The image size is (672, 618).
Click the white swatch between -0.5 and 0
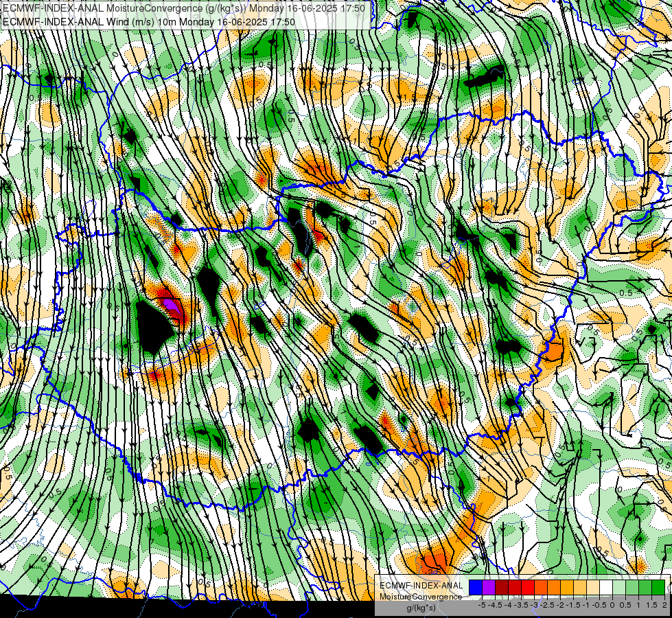click(606, 588)
